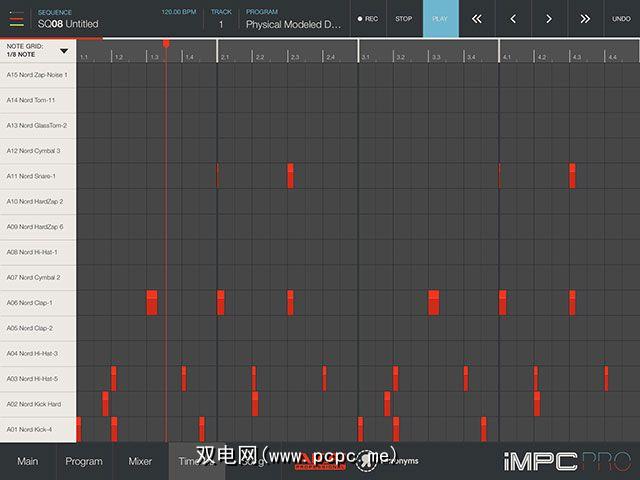Screen dimensions: 640x480
Task: Toggle the REC record button
Action: click(368, 19)
